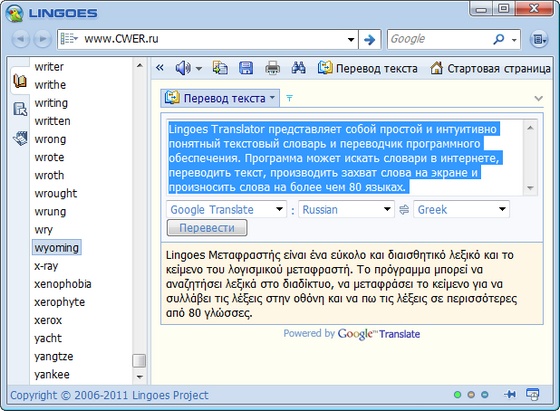The image size is (560, 411).
Task: Collapse the panel with double chevron
Action: point(160,67)
